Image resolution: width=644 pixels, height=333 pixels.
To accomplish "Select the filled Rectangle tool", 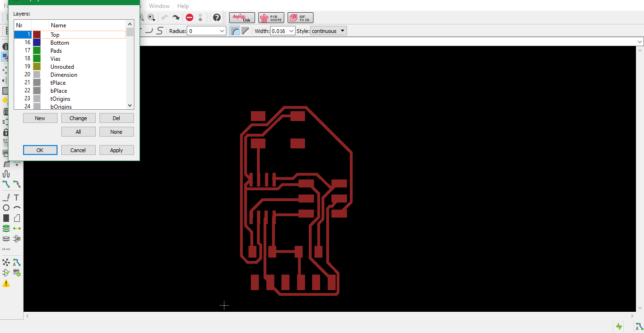I will pyautogui.click(x=6, y=218).
